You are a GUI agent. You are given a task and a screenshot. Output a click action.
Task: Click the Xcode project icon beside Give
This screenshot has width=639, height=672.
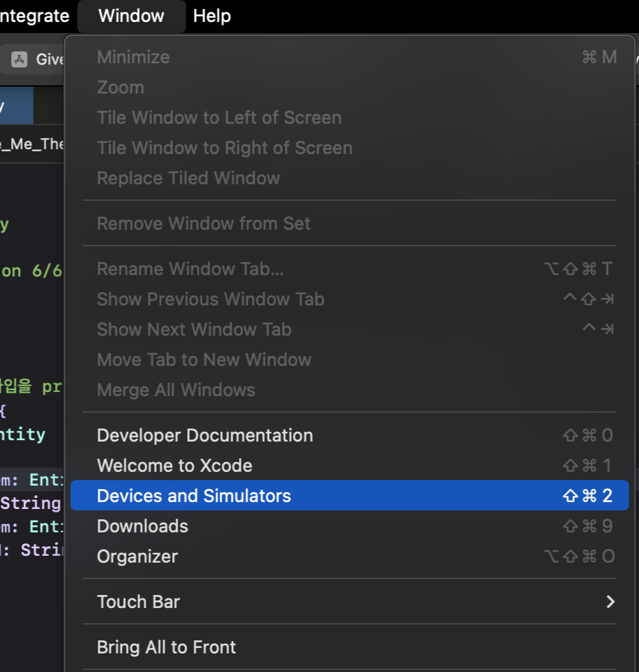tap(19, 59)
